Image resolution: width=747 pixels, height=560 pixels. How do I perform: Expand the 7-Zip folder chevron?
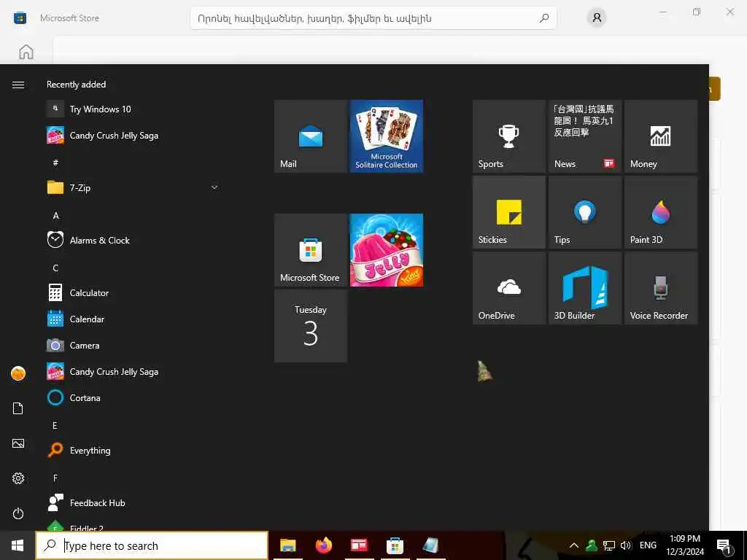tap(214, 187)
